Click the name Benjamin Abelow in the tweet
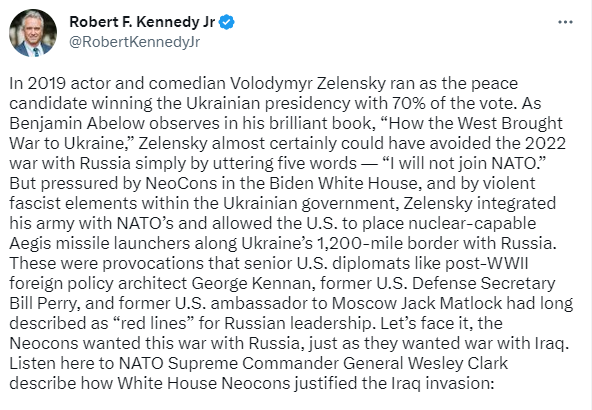The image size is (592, 410). [x=77, y=123]
